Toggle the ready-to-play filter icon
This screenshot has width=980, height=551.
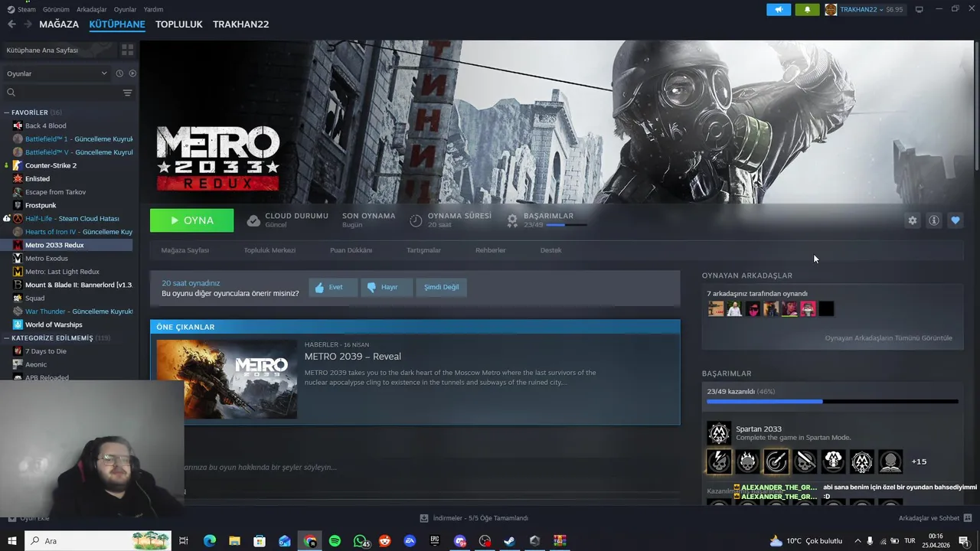[x=132, y=73]
